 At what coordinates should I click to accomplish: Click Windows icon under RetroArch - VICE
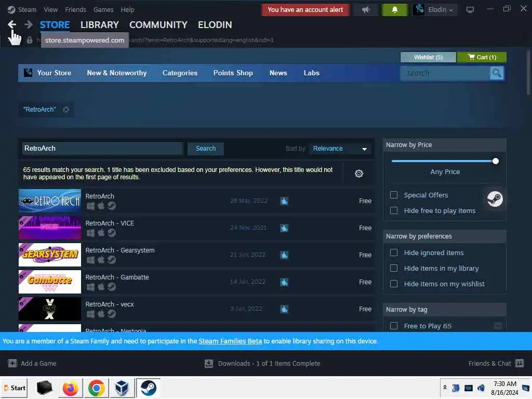[x=90, y=233]
